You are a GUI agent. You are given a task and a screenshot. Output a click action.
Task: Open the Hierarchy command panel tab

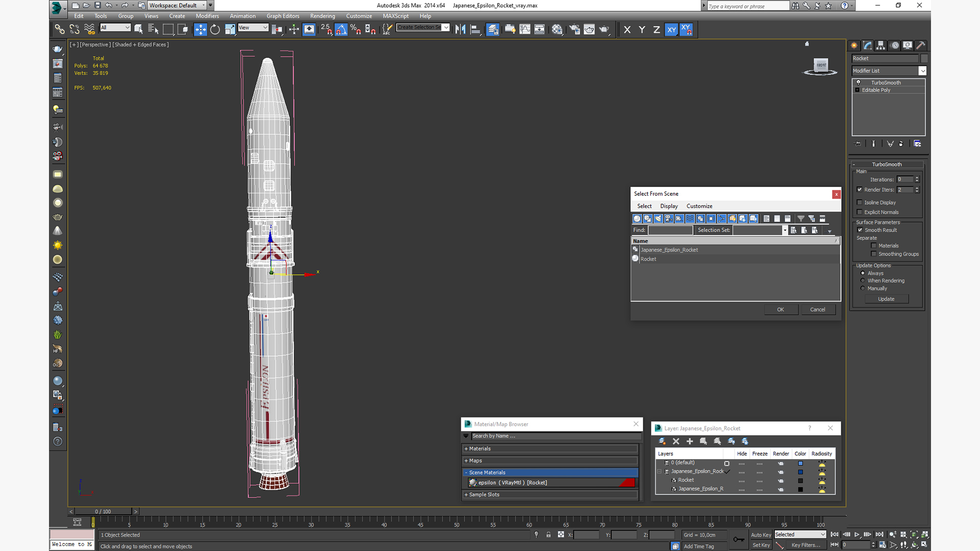click(881, 45)
